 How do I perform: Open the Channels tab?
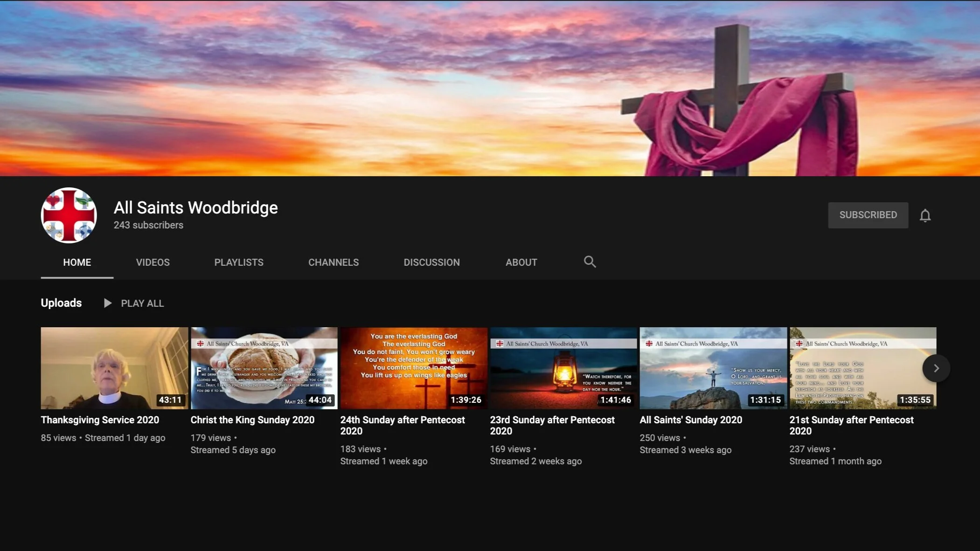point(334,262)
